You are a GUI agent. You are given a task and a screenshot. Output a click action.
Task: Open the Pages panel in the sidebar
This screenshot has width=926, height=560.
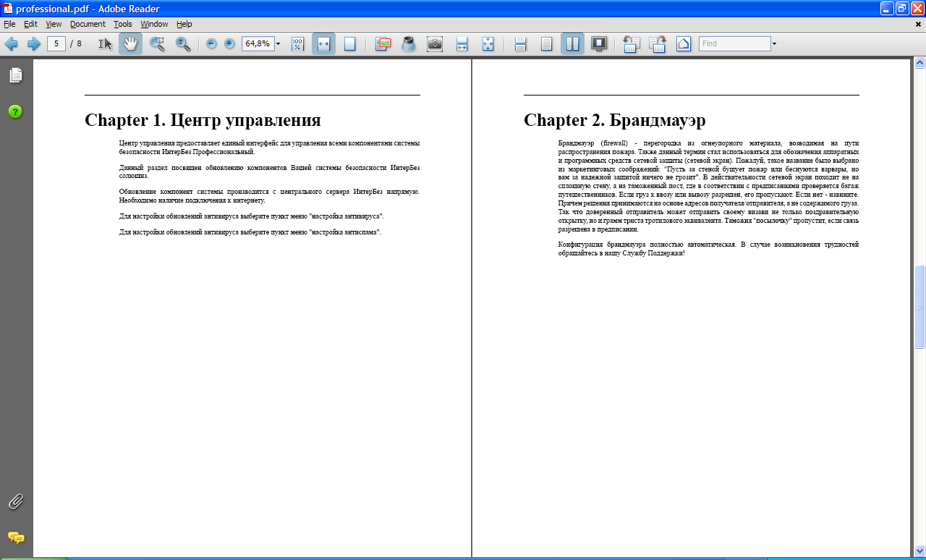pyautogui.click(x=15, y=75)
